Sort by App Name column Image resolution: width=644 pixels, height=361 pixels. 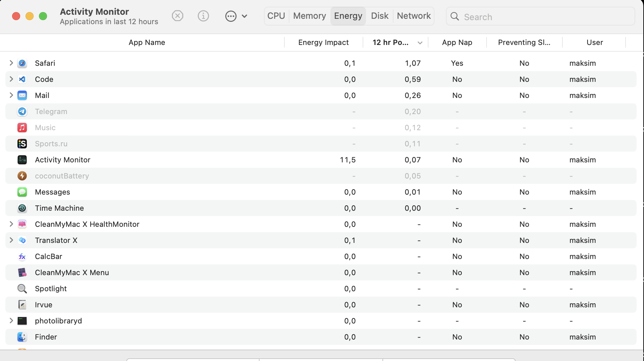coord(147,42)
